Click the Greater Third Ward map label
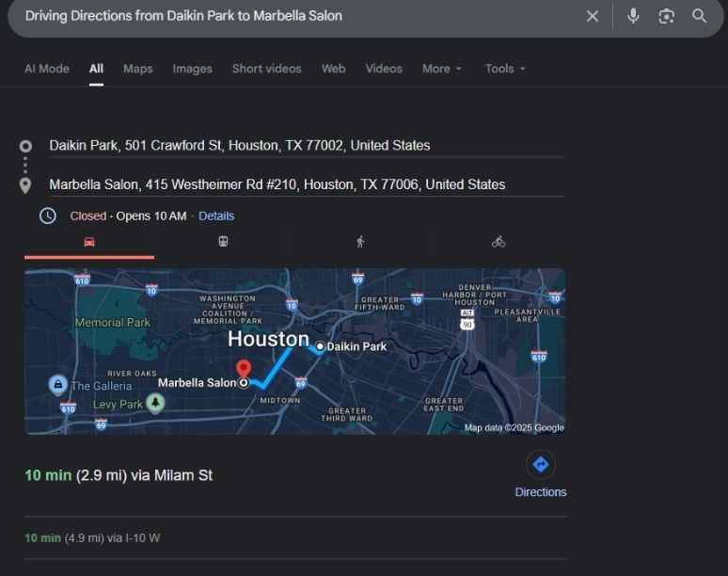The height and width of the screenshot is (576, 728). pos(347,414)
